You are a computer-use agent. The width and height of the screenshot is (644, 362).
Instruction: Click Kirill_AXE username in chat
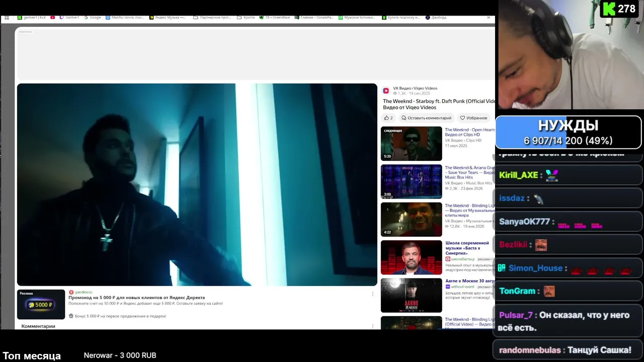coord(519,175)
